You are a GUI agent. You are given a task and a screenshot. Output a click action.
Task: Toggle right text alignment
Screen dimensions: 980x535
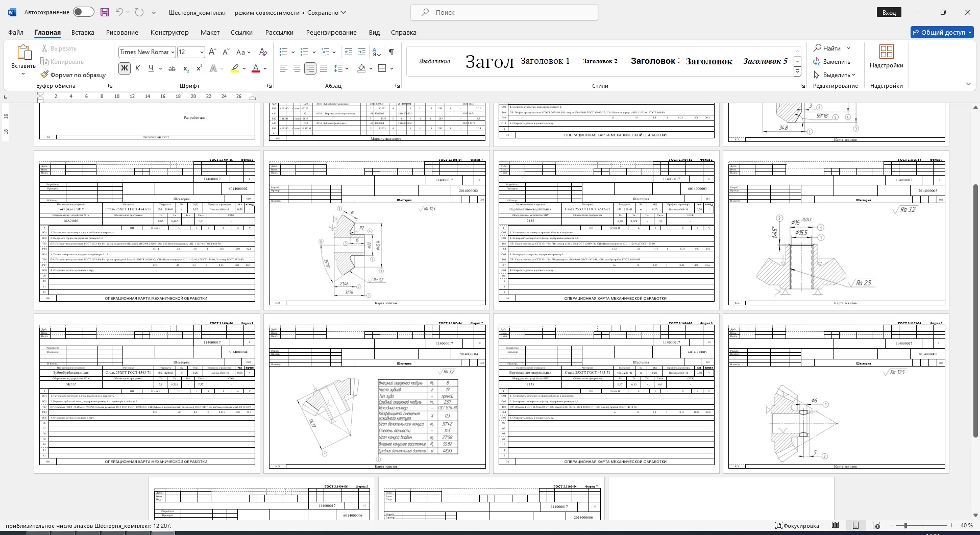tap(310, 68)
